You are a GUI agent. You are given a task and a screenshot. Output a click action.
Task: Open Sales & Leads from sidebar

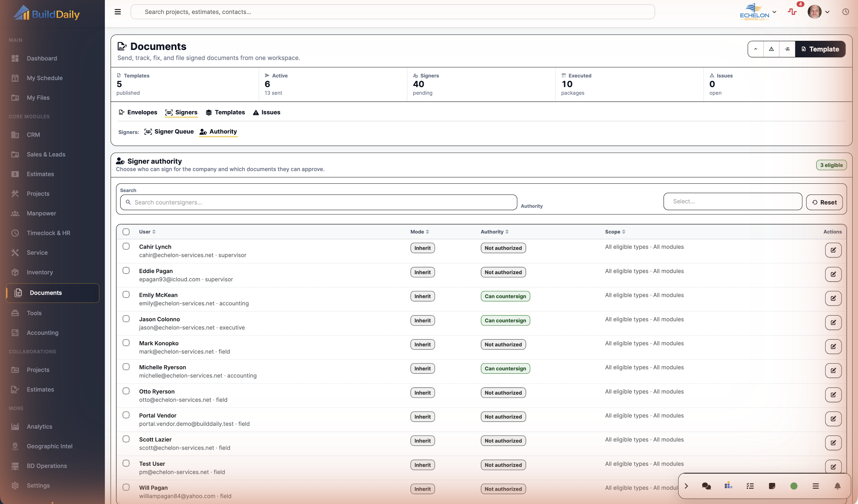tap(52, 154)
